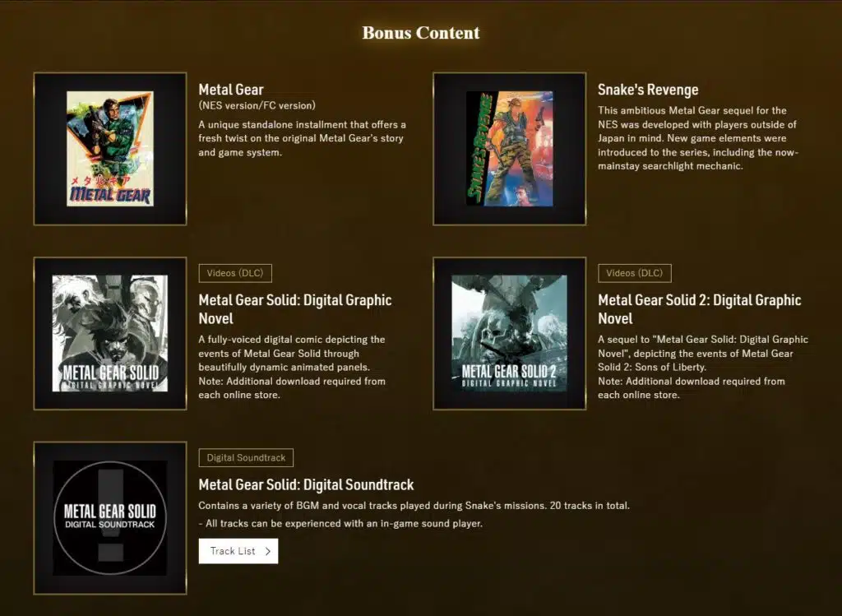
Task: Click the 'unique standalone installment' description
Action: (303, 138)
